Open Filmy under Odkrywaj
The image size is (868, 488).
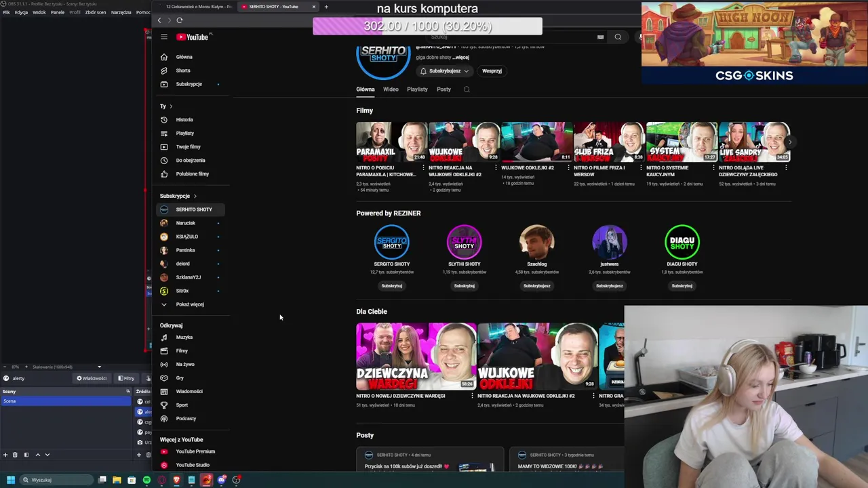(x=182, y=351)
